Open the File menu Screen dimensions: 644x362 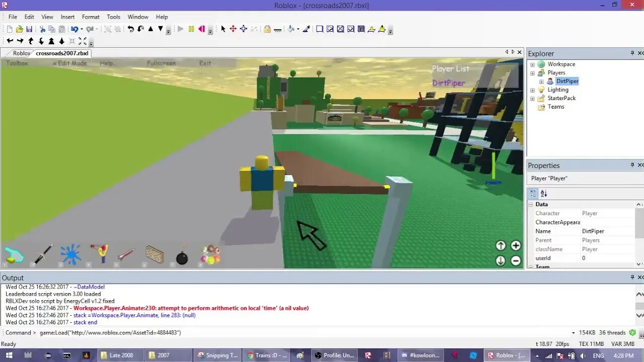13,17
